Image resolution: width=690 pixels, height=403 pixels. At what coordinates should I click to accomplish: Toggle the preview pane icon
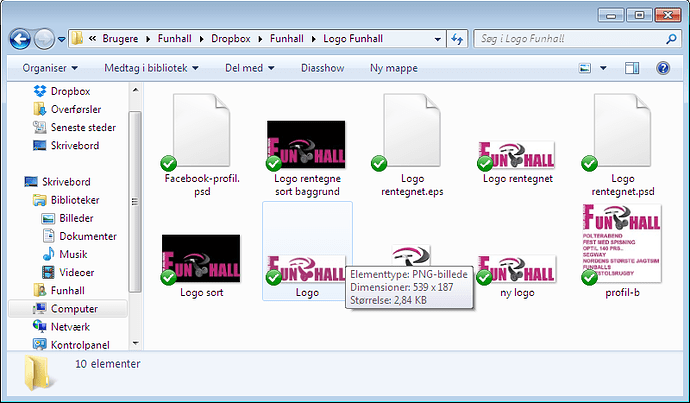pos(632,68)
